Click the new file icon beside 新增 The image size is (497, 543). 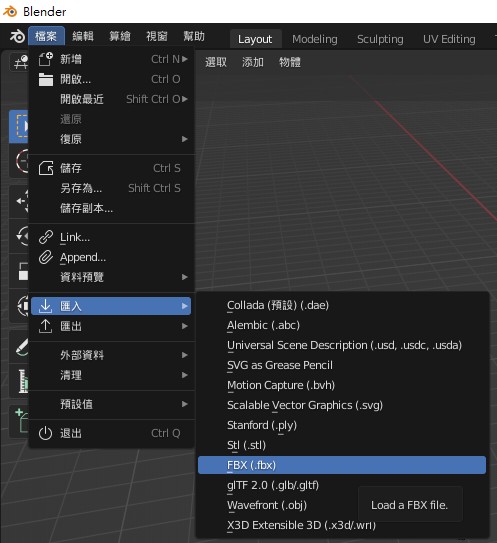pos(46,59)
